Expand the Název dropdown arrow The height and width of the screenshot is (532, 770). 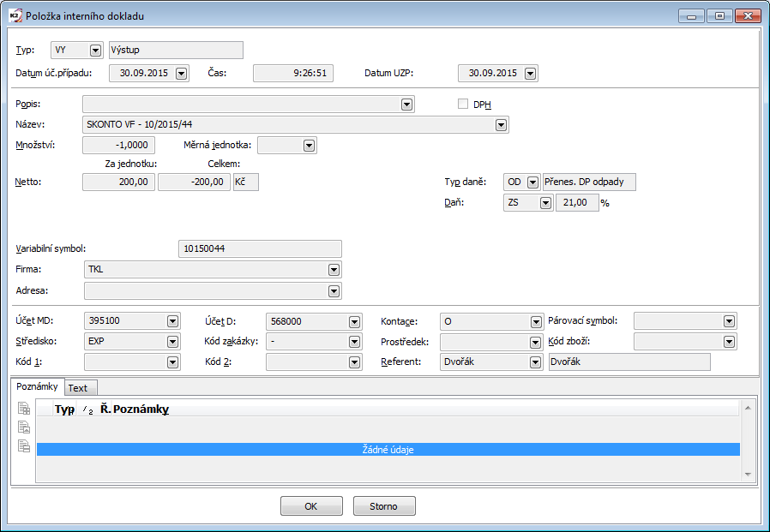pos(501,125)
